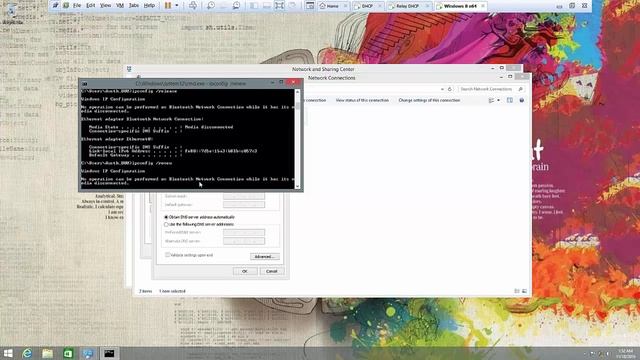The width and height of the screenshot is (640, 360).
Task: Open the address bar history dropdown arrow
Action: [442, 89]
